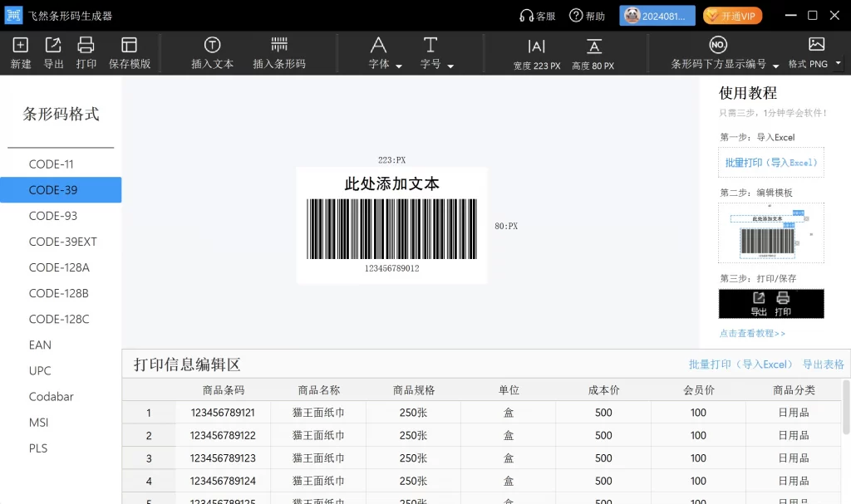The image size is (851, 504).
Task: Click the 商品分类 column header
Action: pos(794,390)
